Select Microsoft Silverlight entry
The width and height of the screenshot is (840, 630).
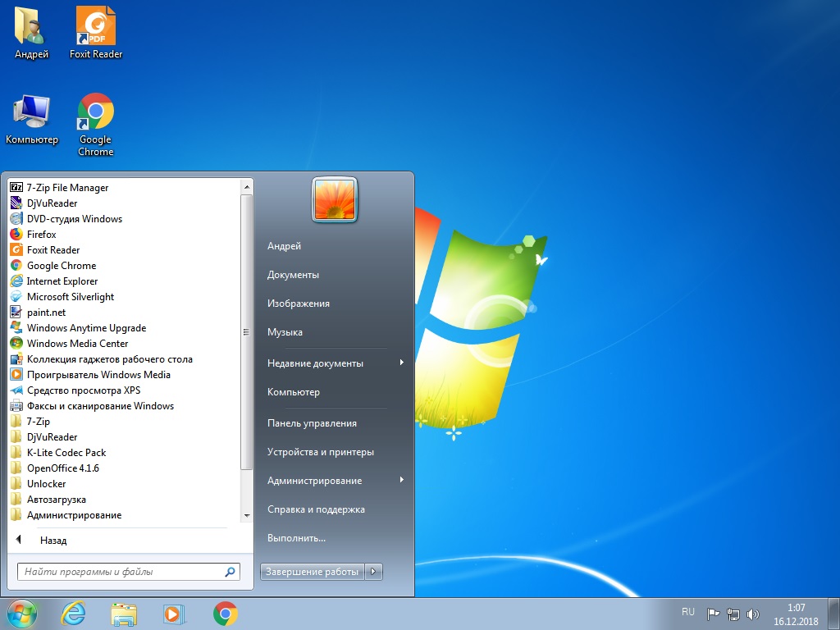point(62,296)
